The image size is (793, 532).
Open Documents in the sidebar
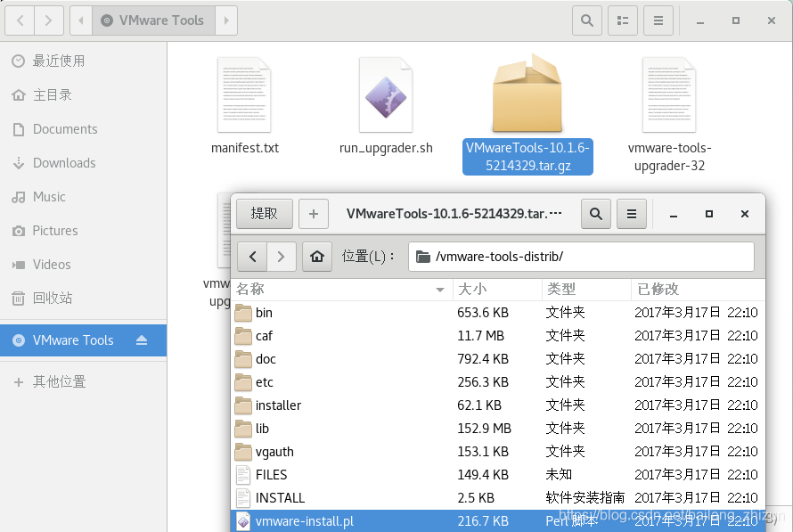click(x=84, y=129)
